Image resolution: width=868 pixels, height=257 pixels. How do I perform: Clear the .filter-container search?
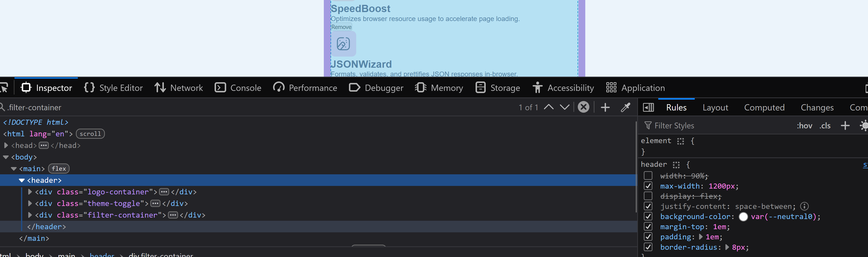tap(584, 107)
